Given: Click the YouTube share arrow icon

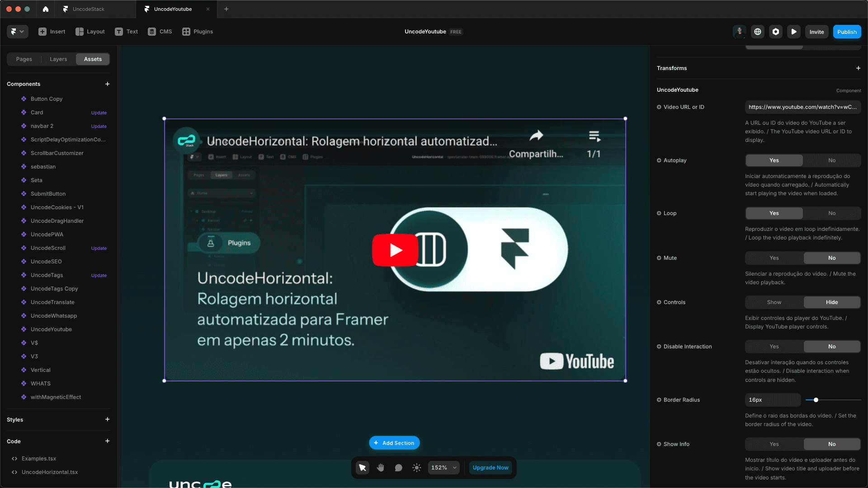Looking at the screenshot, I should coord(536,136).
